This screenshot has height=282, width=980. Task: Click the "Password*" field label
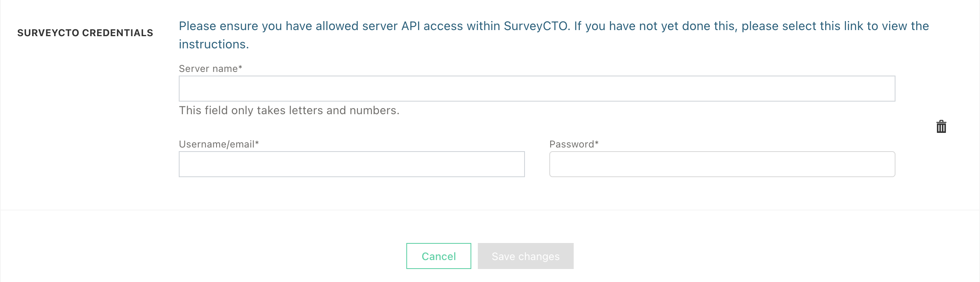(x=574, y=144)
